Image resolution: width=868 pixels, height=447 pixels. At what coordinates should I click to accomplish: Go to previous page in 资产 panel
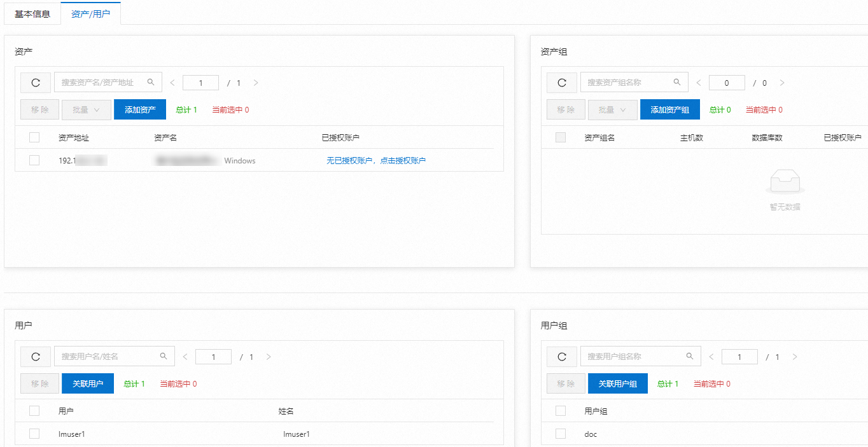pyautogui.click(x=172, y=83)
